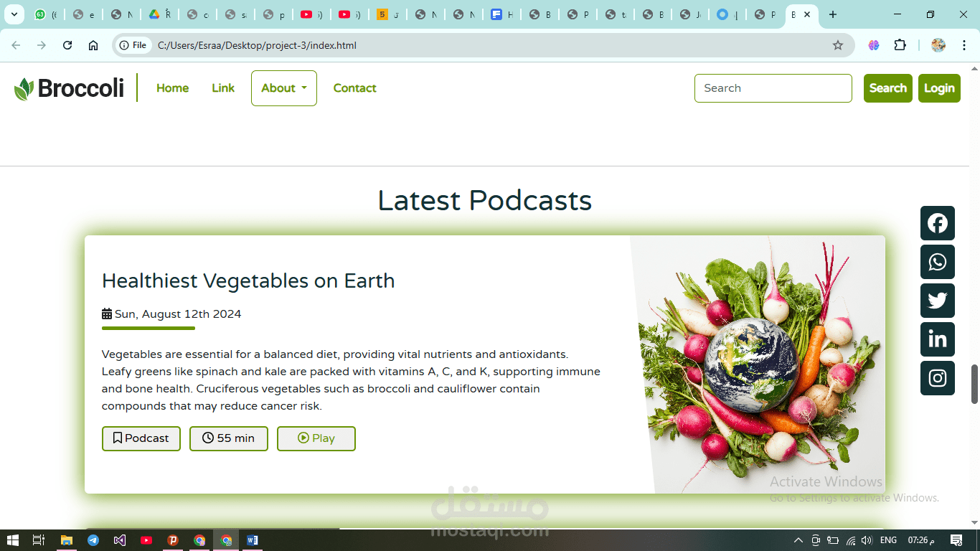Play the Healthiest Vegetables podcast
Viewport: 980px width, 551px height.
[x=316, y=438]
